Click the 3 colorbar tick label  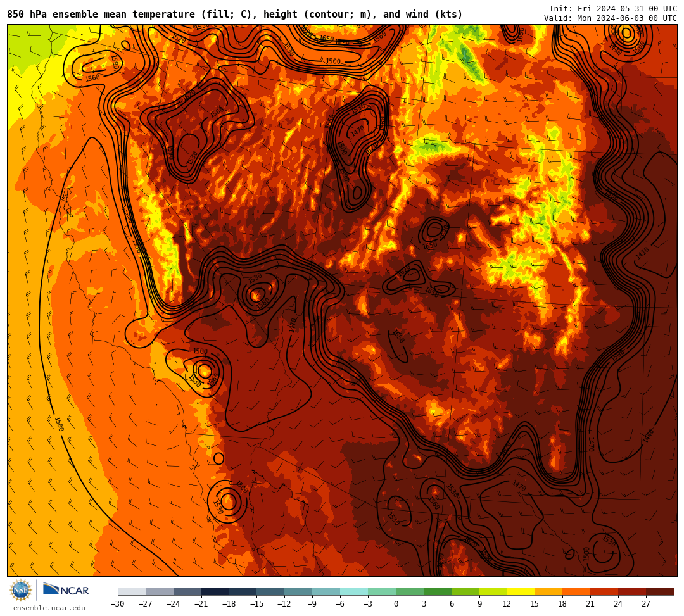pyautogui.click(x=424, y=604)
